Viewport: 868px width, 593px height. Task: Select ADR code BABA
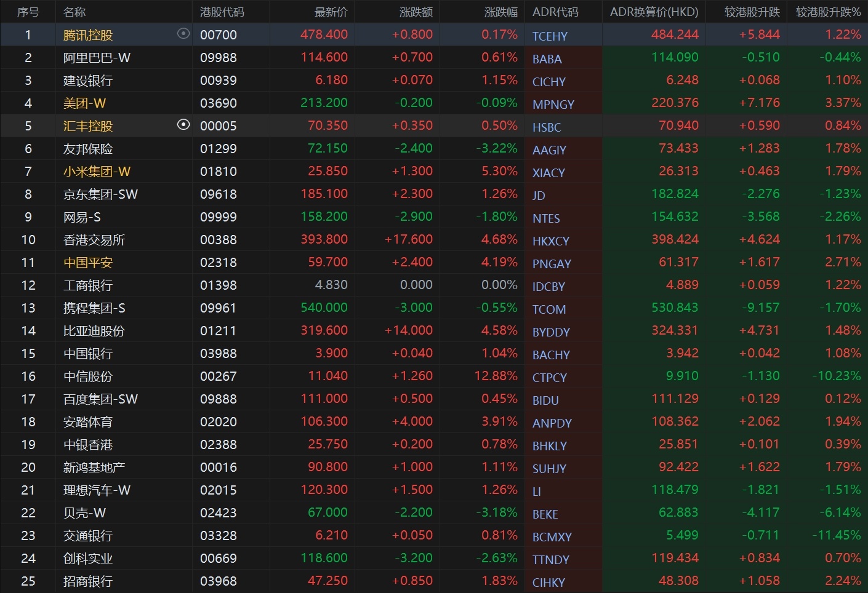pos(547,59)
